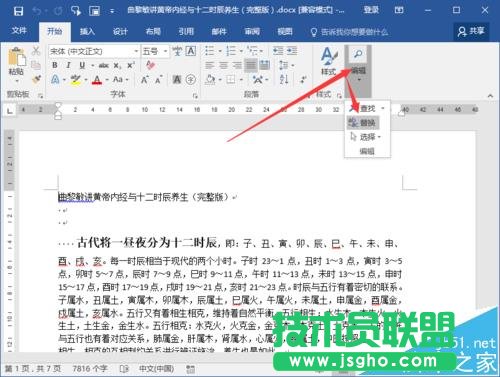Align text left
The height and width of the screenshot is (377, 500).
point(210,65)
